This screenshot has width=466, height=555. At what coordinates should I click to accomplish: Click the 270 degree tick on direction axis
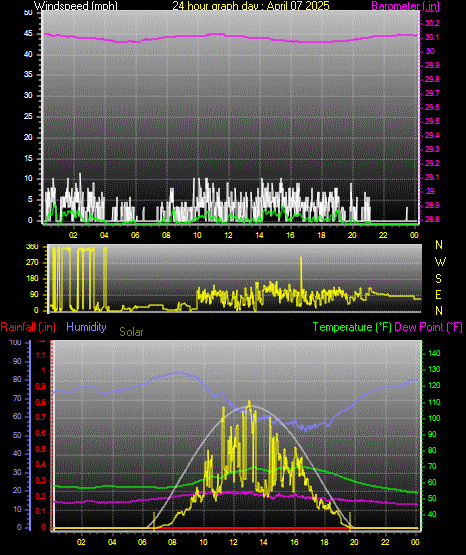[33, 263]
